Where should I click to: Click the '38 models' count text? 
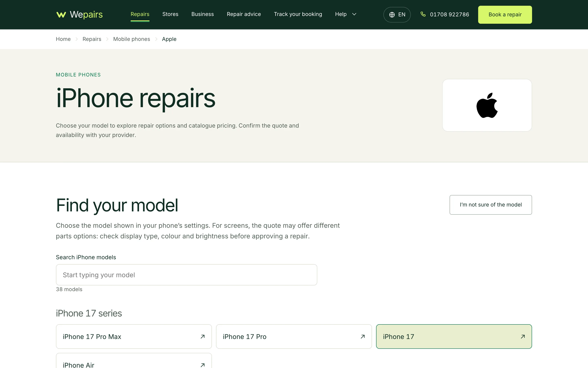(x=69, y=289)
